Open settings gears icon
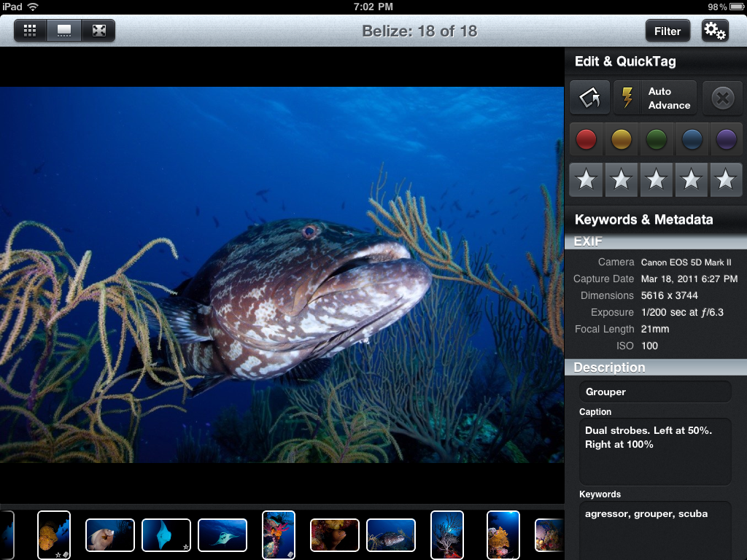Image resolution: width=747 pixels, height=560 pixels. (715, 31)
